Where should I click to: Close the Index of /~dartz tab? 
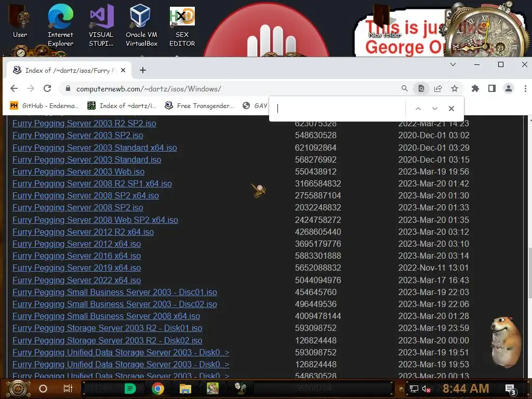click(123, 70)
